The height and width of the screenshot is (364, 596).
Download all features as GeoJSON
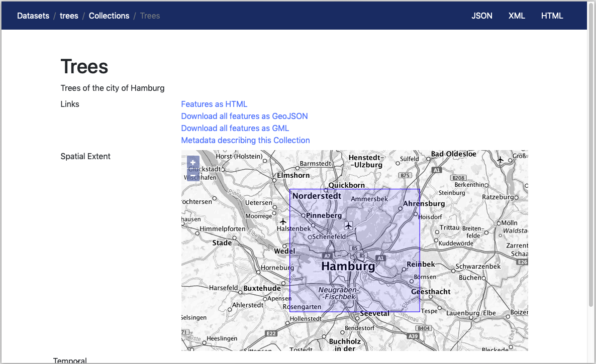point(244,116)
